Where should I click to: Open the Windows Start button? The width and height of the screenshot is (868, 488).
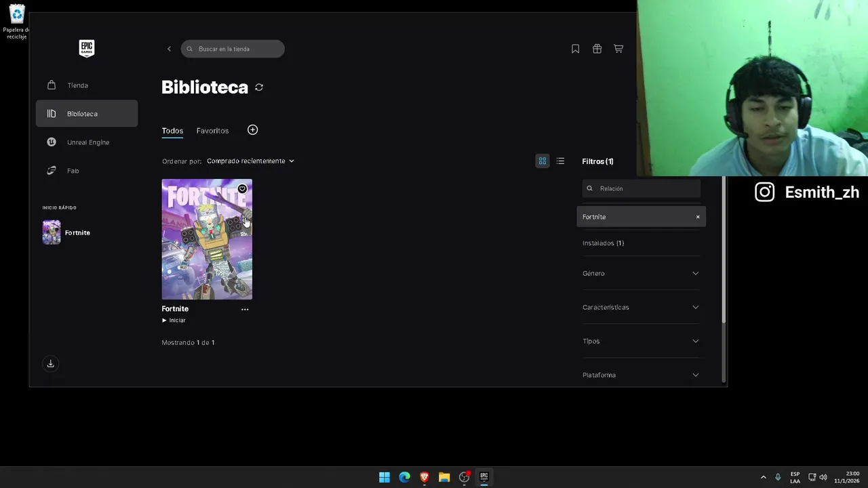pos(384,477)
